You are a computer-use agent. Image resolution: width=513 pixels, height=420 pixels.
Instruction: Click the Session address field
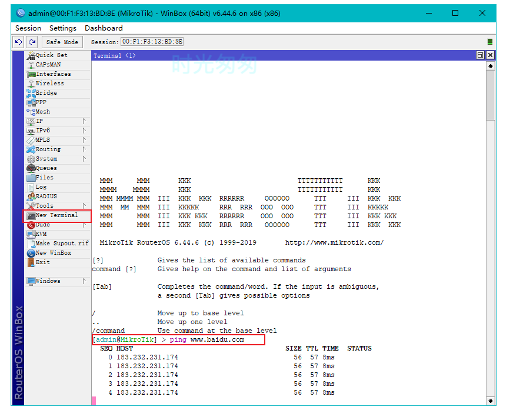152,42
